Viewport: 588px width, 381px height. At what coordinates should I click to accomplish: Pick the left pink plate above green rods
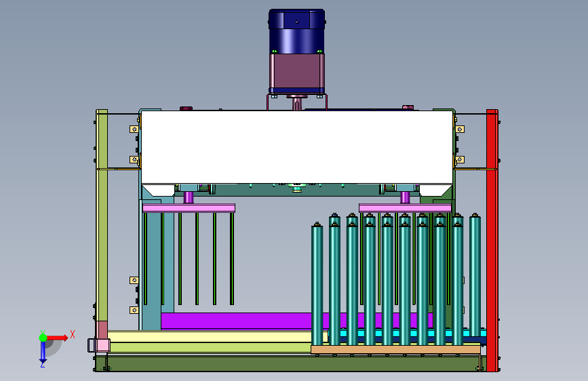coord(189,208)
